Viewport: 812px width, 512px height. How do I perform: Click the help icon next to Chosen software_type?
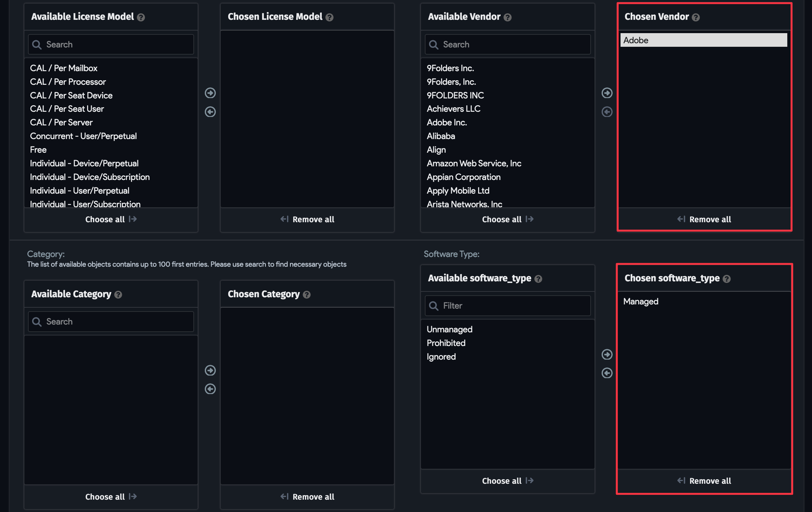coord(727,279)
